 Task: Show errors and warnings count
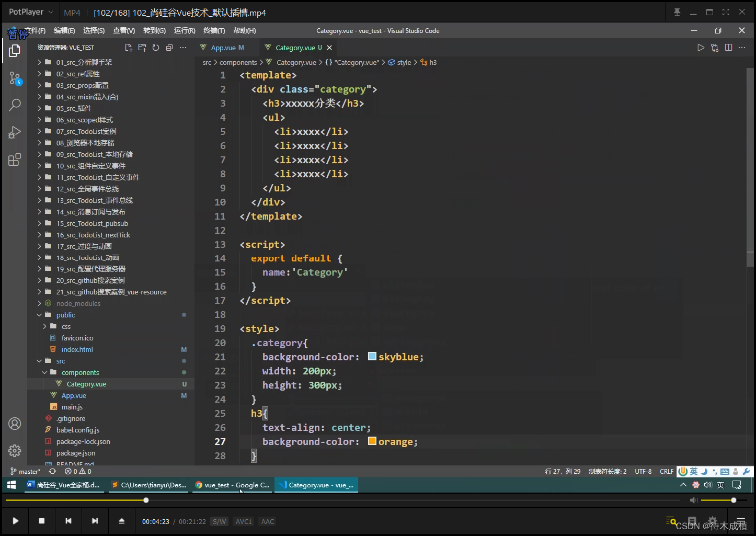click(x=78, y=471)
